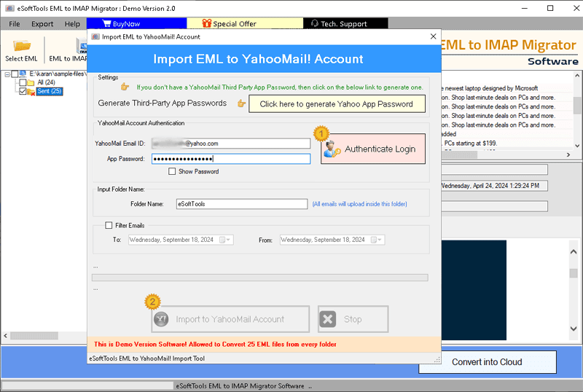
Task: Click the To date field
Action: [181, 240]
